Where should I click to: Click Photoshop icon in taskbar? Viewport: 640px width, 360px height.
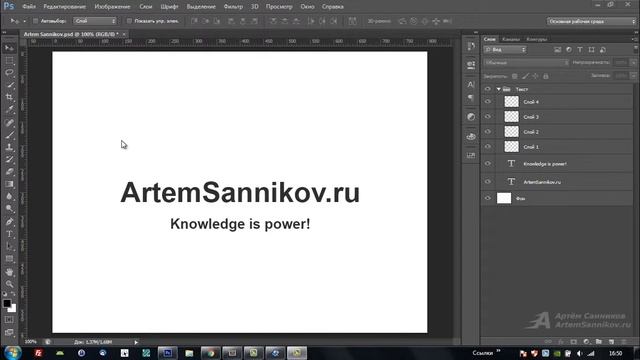[x=167, y=353]
